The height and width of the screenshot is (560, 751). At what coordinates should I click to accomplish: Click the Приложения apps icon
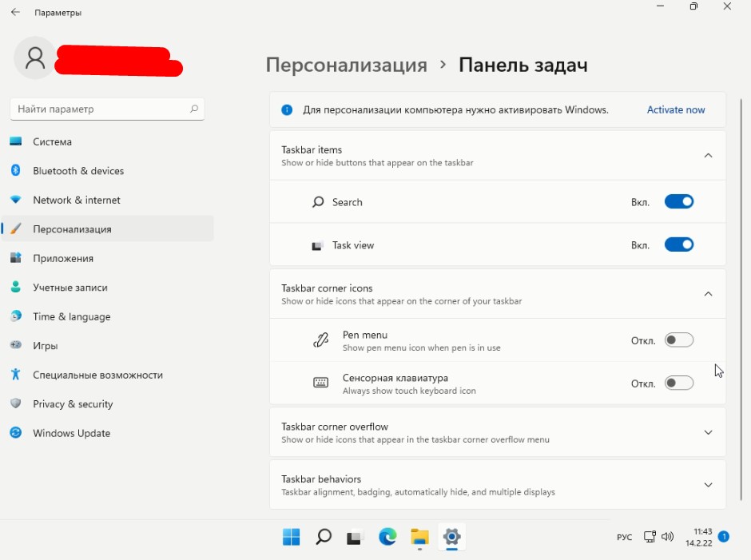16,258
